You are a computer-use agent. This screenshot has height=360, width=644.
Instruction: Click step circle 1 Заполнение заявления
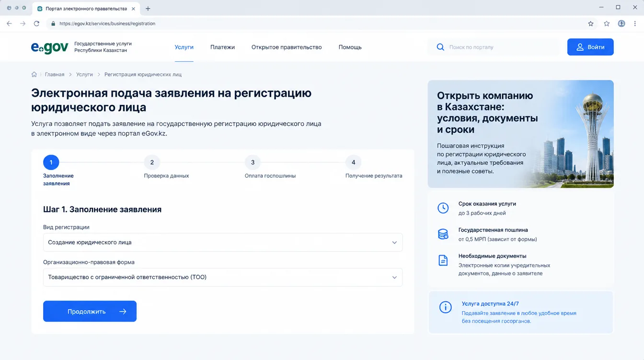point(51,162)
